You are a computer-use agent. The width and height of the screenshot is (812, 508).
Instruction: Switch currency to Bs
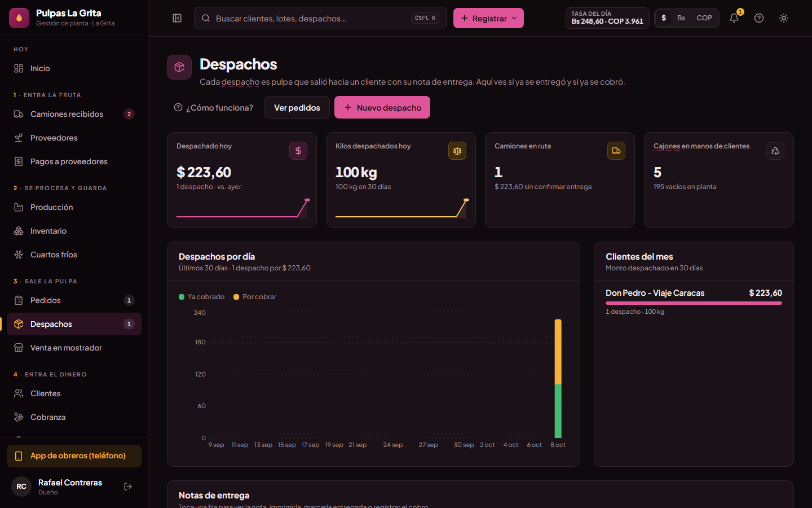click(x=681, y=18)
